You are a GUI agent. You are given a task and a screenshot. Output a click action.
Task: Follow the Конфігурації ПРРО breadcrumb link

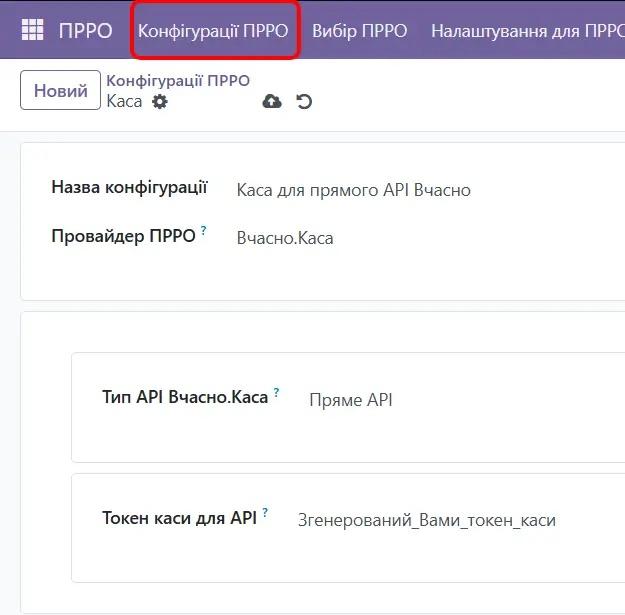(178, 81)
